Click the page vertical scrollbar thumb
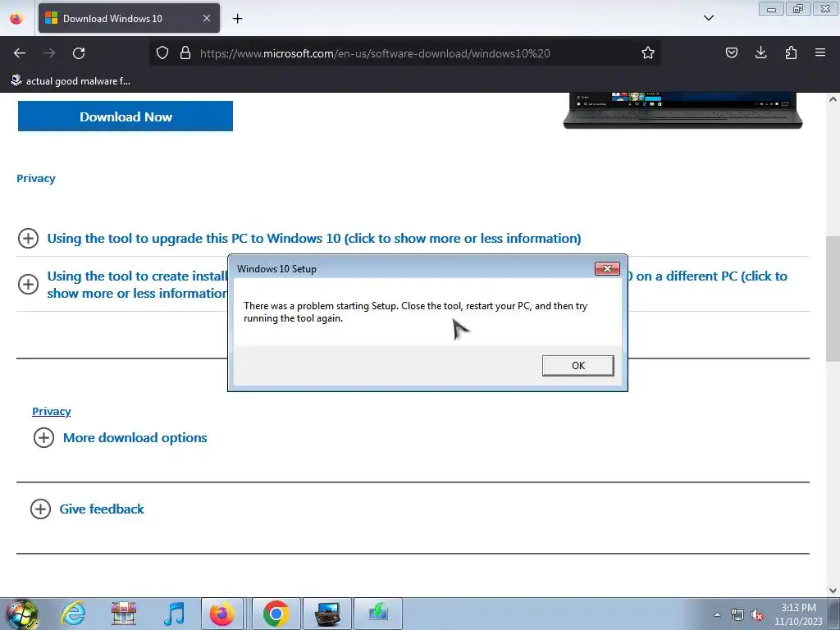 (x=833, y=299)
